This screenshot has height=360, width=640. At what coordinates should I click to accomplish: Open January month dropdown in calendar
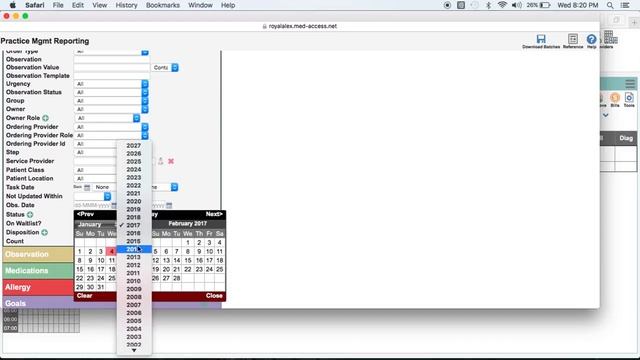pyautogui.click(x=96, y=224)
